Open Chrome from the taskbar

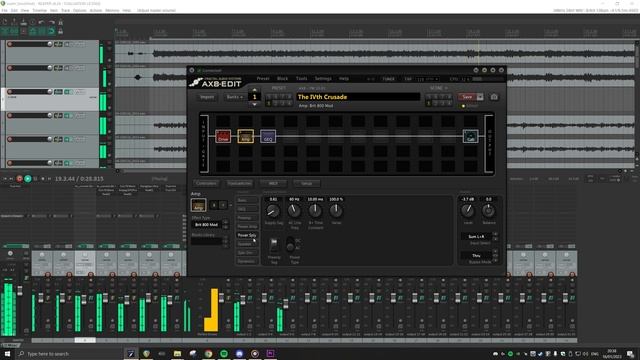tap(208, 353)
